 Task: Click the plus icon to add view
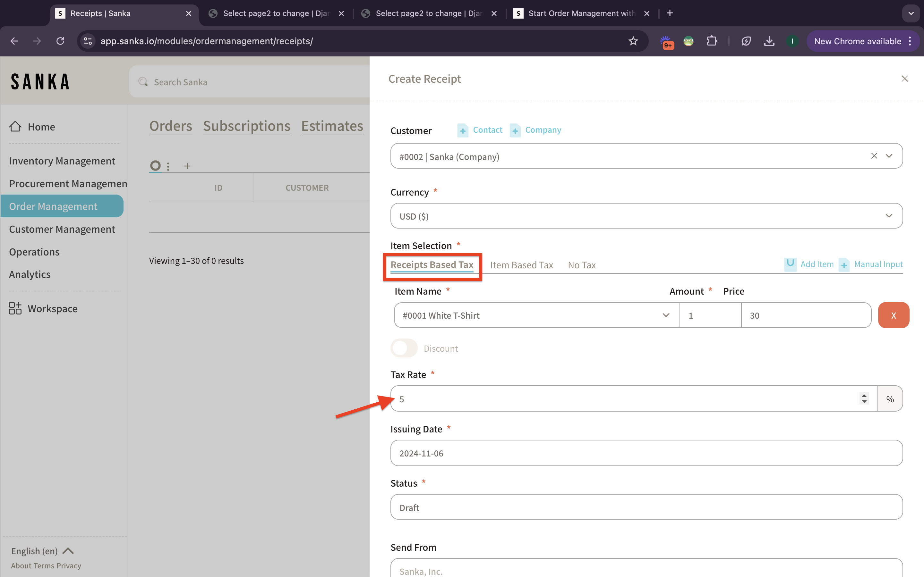(187, 166)
